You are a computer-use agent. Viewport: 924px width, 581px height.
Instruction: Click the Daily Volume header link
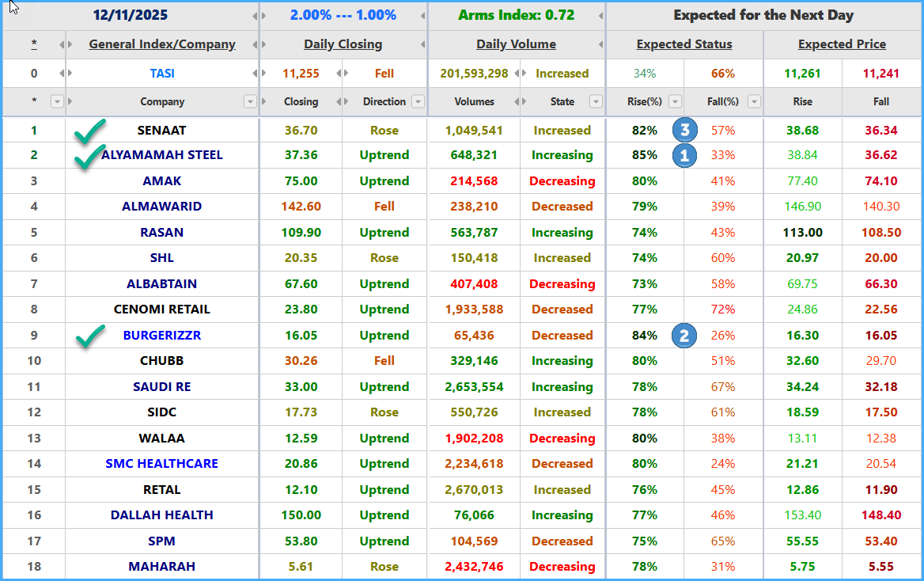(517, 44)
